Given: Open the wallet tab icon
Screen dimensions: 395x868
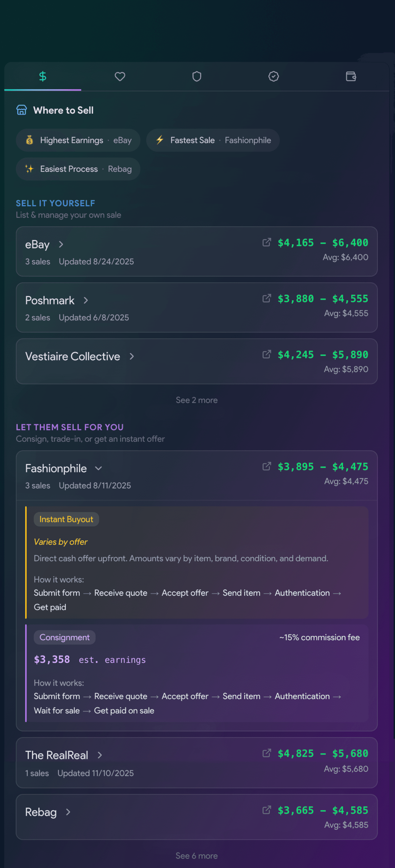Looking at the screenshot, I should (351, 77).
